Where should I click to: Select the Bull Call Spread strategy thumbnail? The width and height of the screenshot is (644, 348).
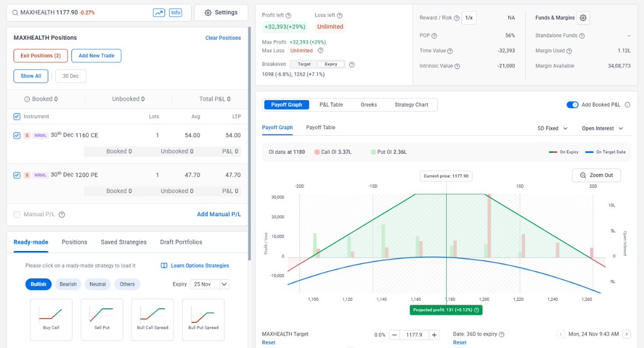(x=152, y=320)
